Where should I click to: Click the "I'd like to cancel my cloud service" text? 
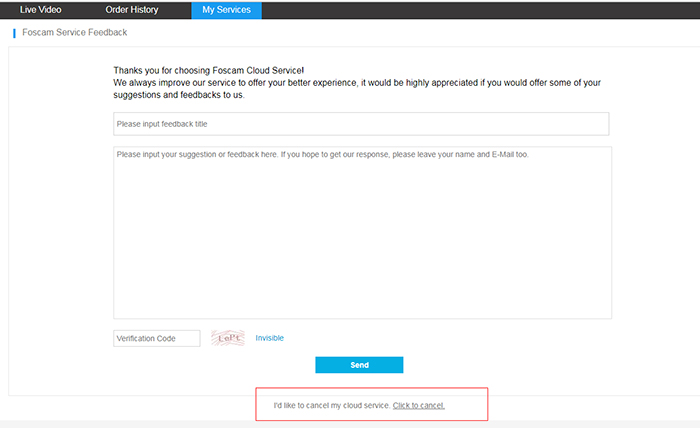[332, 405]
